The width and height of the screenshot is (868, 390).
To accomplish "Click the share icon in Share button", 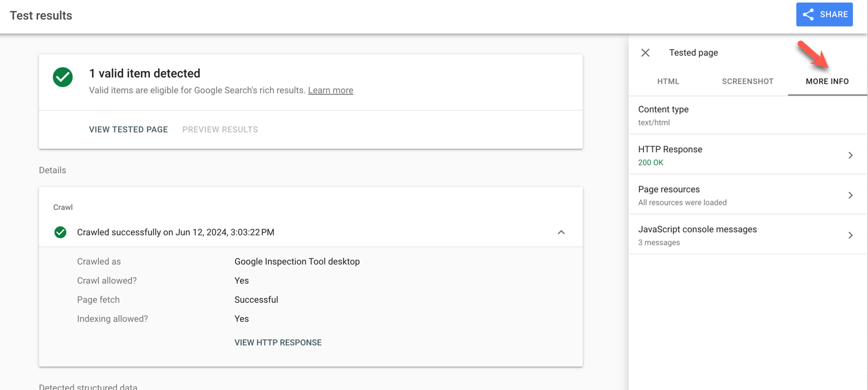I will [x=808, y=15].
